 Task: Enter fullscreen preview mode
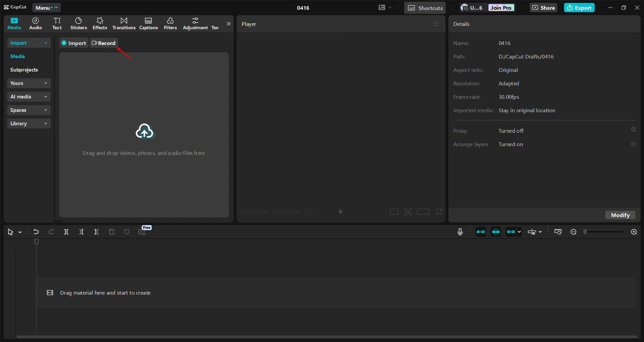(439, 212)
